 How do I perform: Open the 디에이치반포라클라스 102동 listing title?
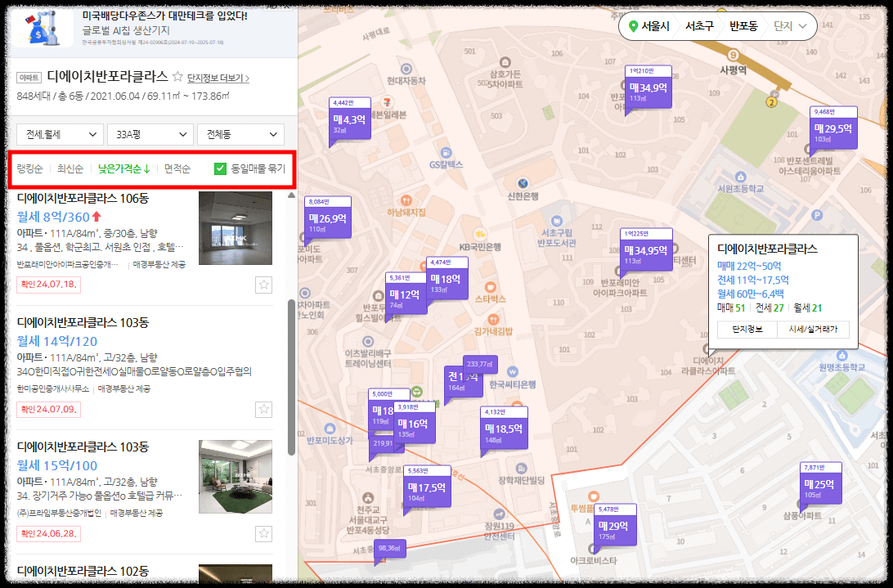[83, 571]
